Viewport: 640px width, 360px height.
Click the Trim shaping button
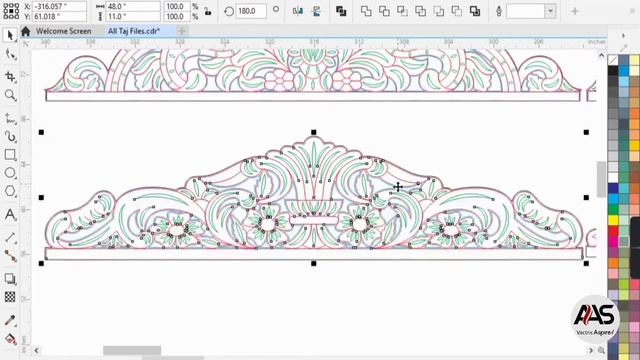384,11
